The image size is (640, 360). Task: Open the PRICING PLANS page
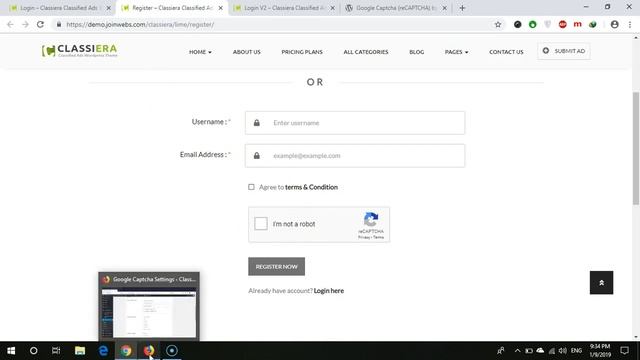point(302,52)
